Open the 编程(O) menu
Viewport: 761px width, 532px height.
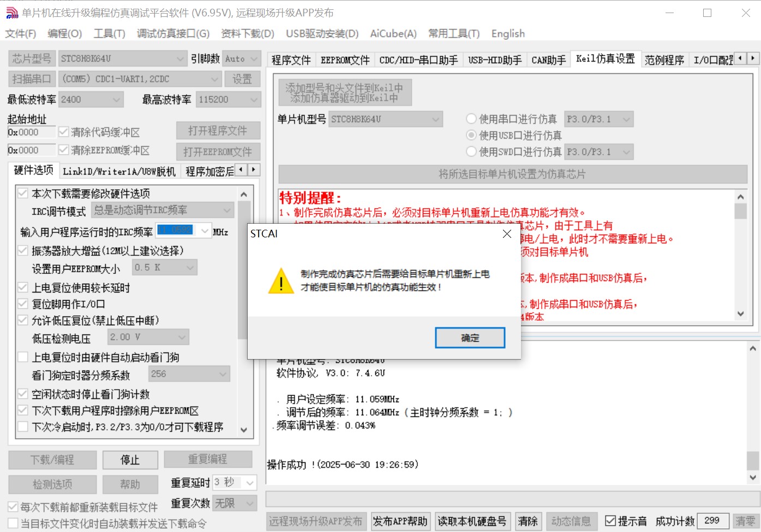65,34
